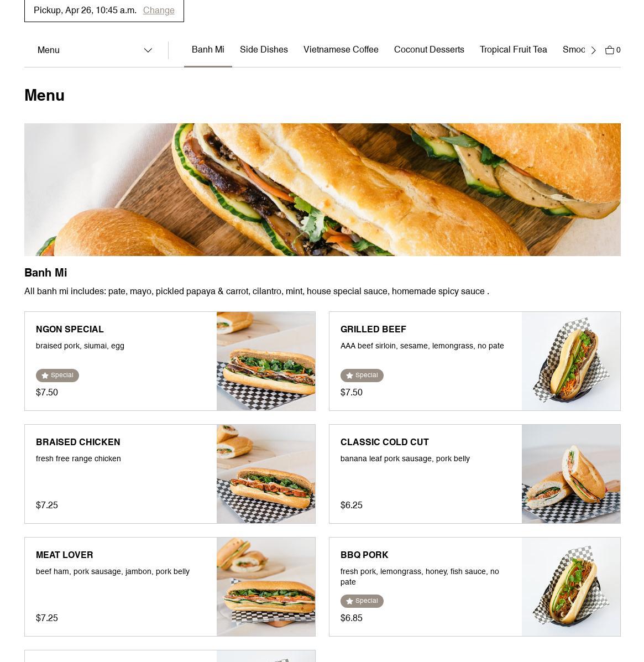Viewport: 644px width, 662px height.
Task: Open the Grilled Beef sandwich photo
Action: pyautogui.click(x=571, y=361)
